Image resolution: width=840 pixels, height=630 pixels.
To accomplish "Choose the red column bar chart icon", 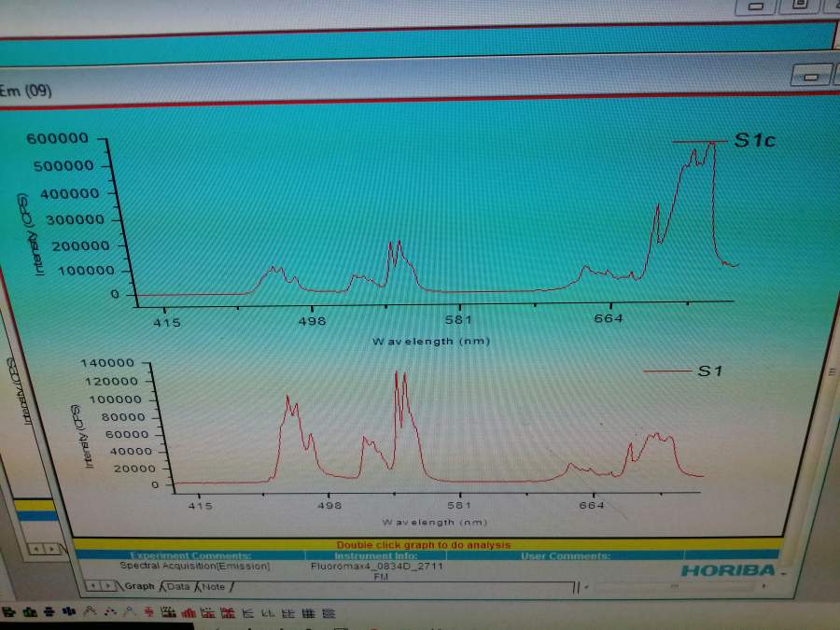I will (189, 612).
